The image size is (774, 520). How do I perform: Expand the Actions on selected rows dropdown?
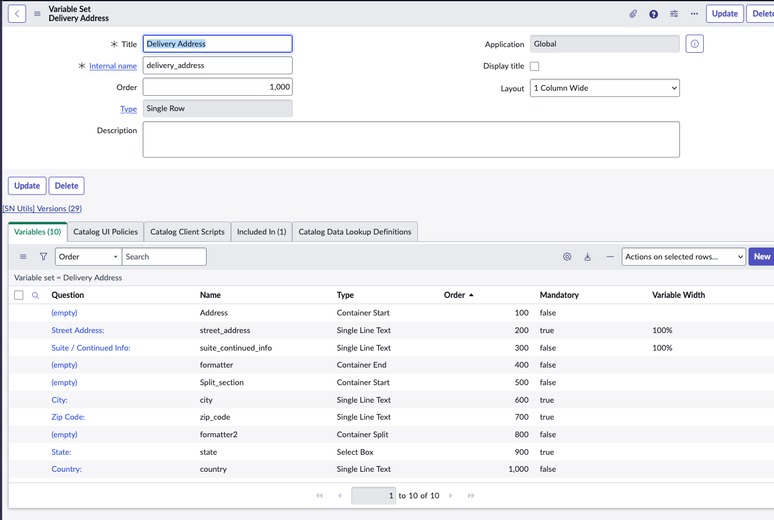click(x=683, y=257)
